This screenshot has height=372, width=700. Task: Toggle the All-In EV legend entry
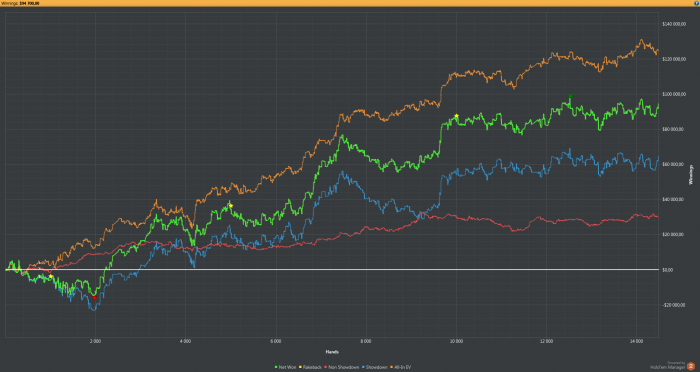click(x=401, y=367)
